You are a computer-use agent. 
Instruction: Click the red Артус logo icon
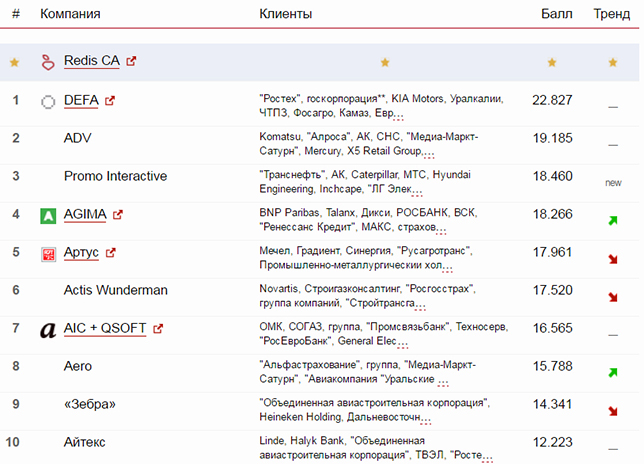pos(48,254)
